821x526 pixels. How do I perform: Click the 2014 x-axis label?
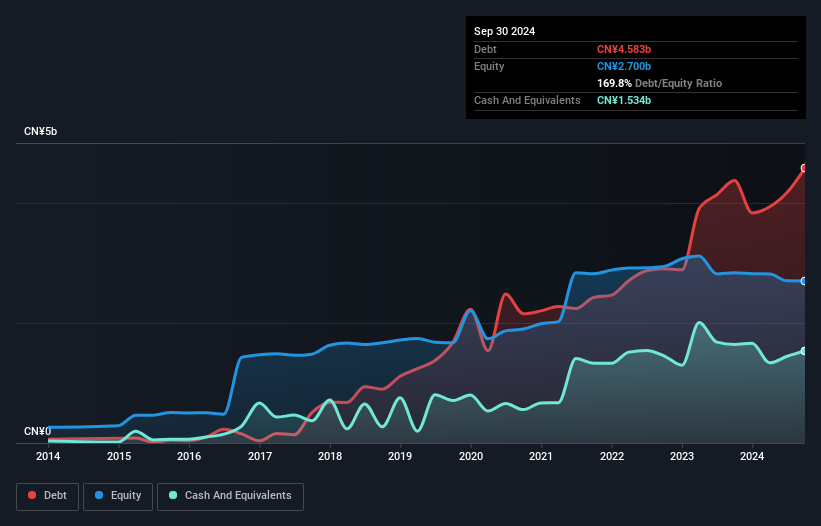48,456
